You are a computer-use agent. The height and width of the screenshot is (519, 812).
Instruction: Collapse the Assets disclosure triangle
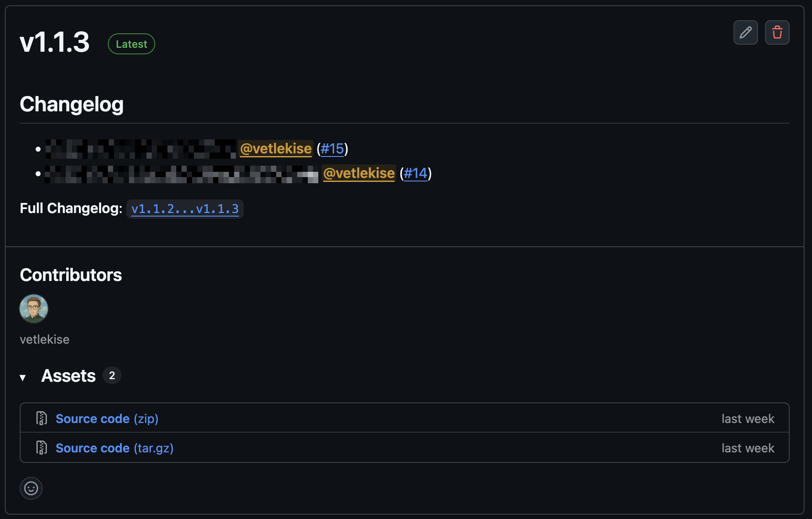click(x=23, y=377)
